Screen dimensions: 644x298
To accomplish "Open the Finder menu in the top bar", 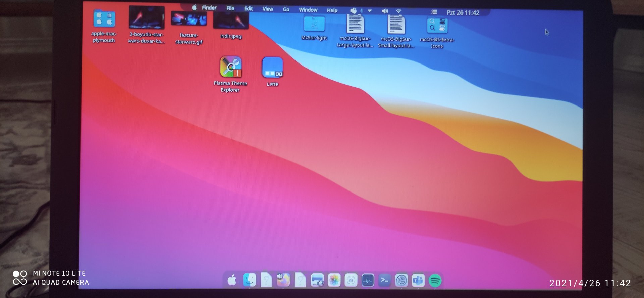I will point(209,8).
